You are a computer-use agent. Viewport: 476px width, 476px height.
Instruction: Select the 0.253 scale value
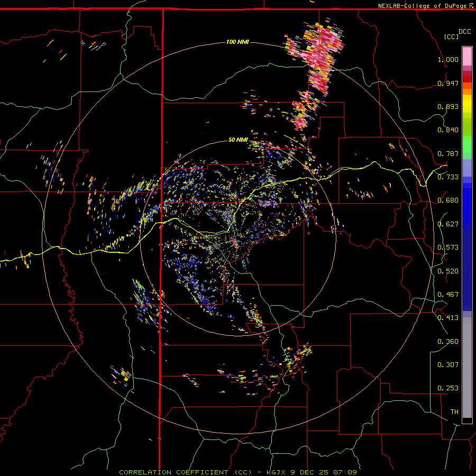448,388
